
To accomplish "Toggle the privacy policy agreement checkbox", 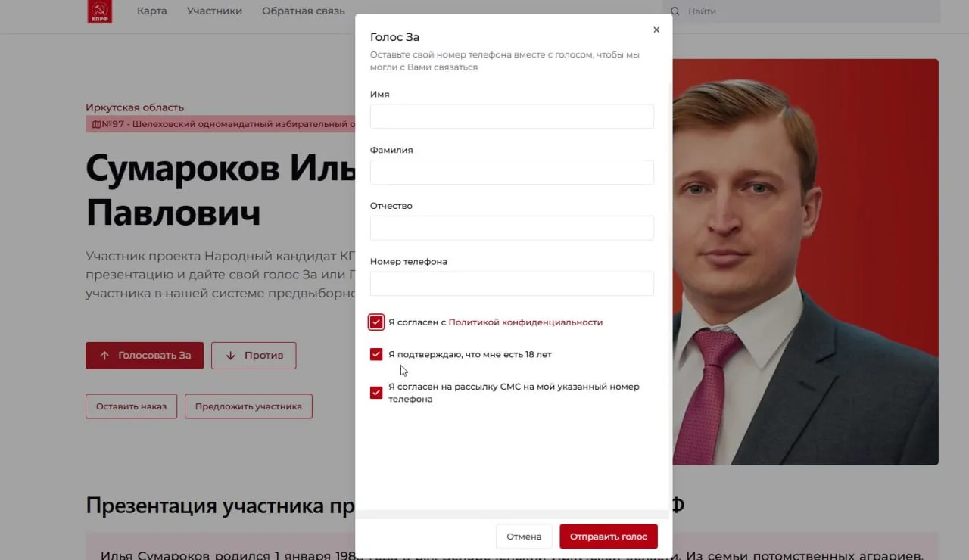I will [376, 322].
